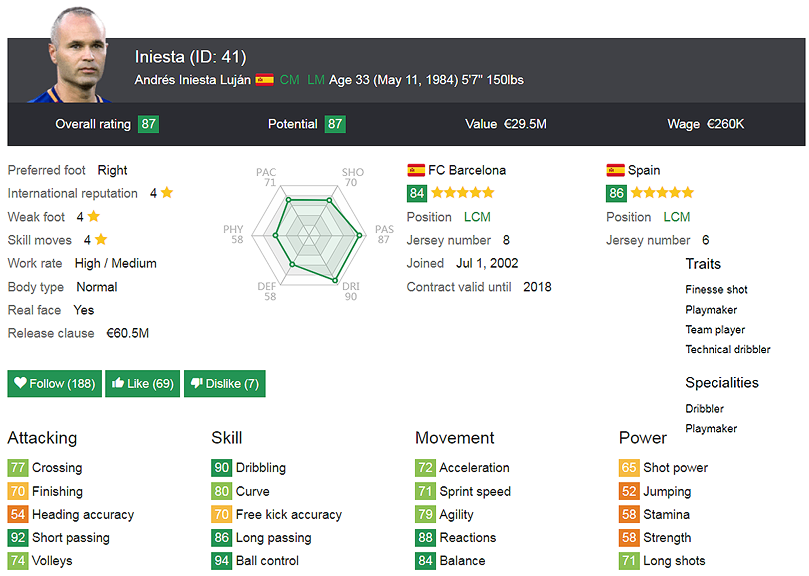Click the Weak foot star icon
The image size is (809, 576).
tap(93, 216)
